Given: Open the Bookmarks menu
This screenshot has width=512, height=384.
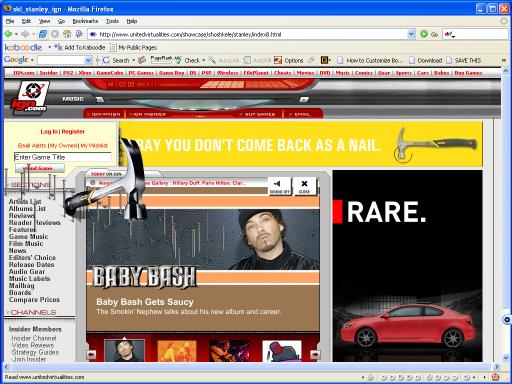Looking at the screenshot, I should (85, 21).
